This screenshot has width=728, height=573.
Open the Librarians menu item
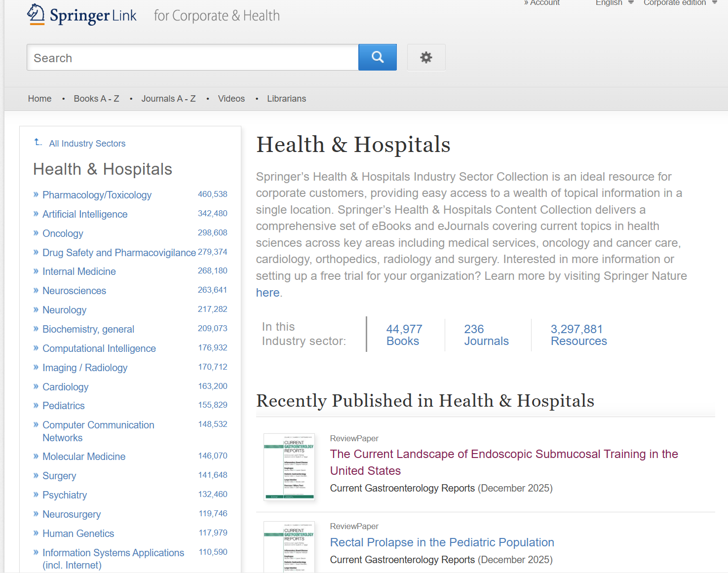[286, 99]
